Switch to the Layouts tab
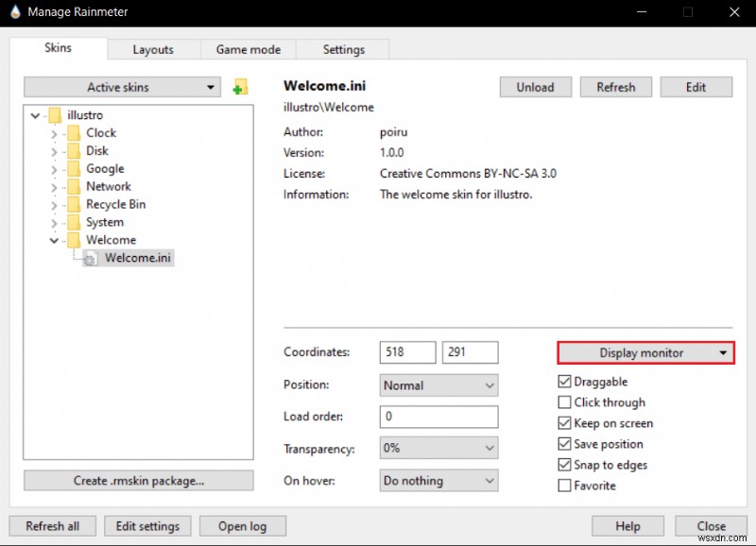Screen dimensions: 756x546 click(x=153, y=49)
